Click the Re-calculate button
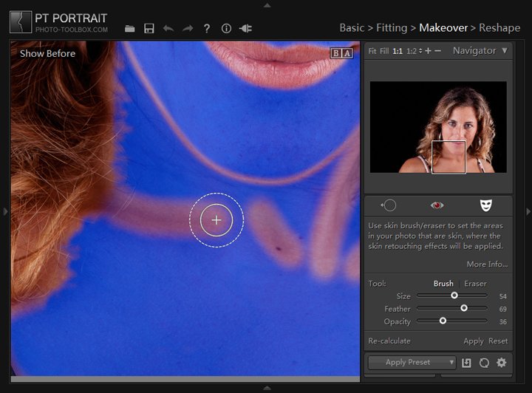This screenshot has height=393, width=532. (x=389, y=341)
